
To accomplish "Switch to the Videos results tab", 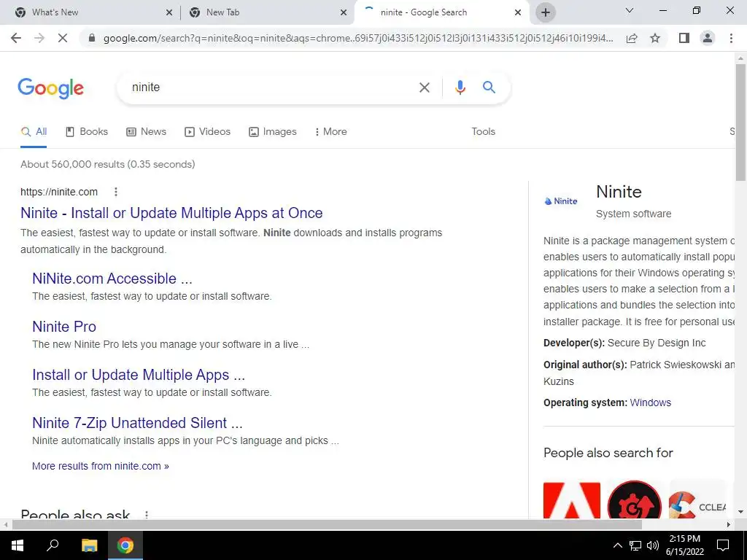I will point(207,132).
